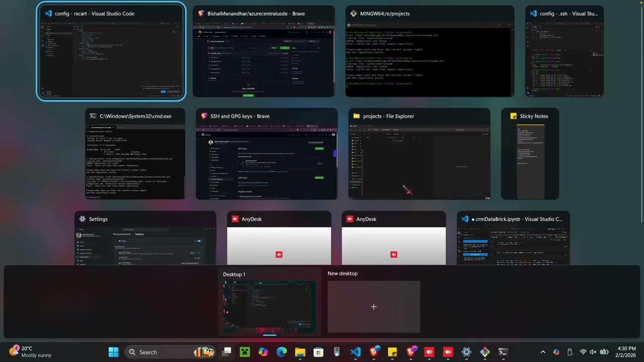
Task: Open the projects - File Explorer window
Action: pos(419,154)
